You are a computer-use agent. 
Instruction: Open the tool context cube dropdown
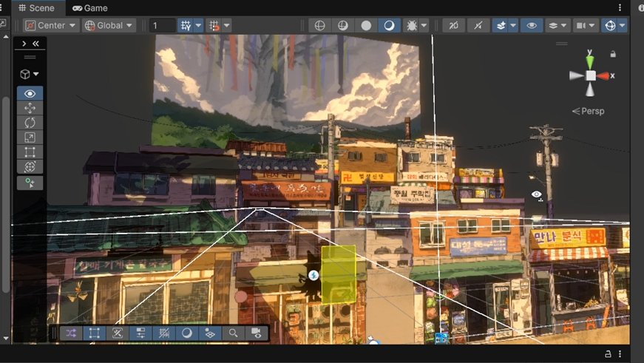(30, 75)
